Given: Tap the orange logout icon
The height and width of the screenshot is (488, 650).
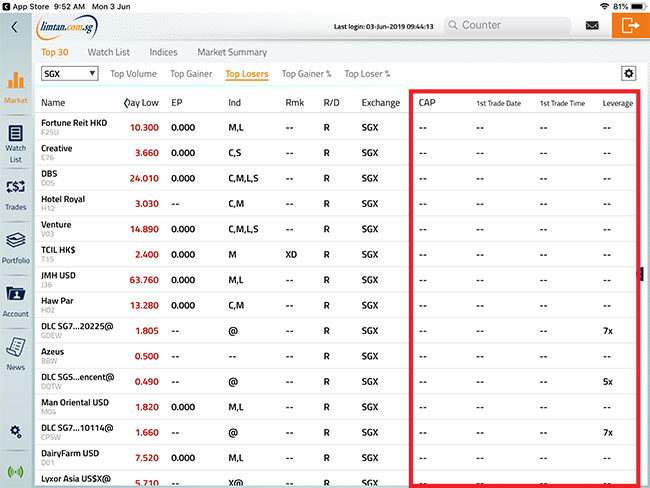Looking at the screenshot, I should (x=631, y=25).
